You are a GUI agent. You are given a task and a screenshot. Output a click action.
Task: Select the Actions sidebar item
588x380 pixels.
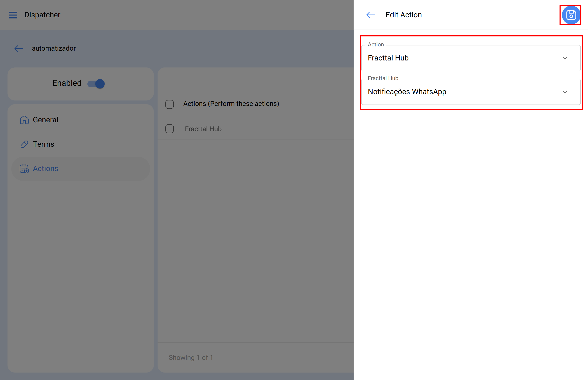(x=46, y=169)
